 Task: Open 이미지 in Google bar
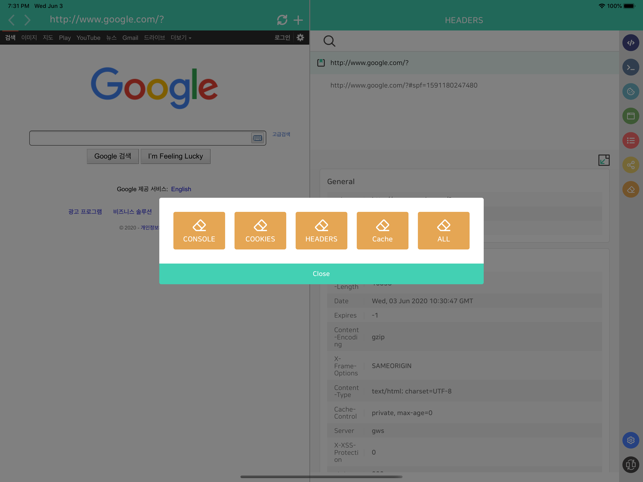(x=29, y=37)
